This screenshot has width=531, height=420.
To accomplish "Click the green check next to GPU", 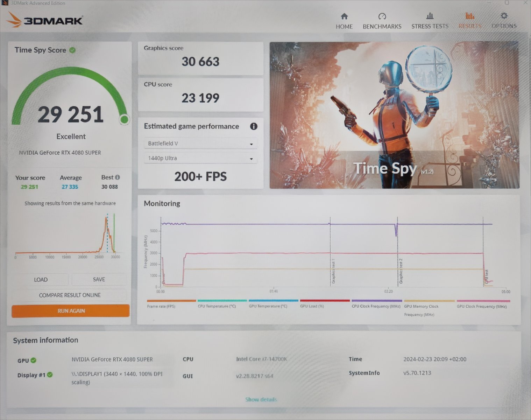I will pos(34,360).
